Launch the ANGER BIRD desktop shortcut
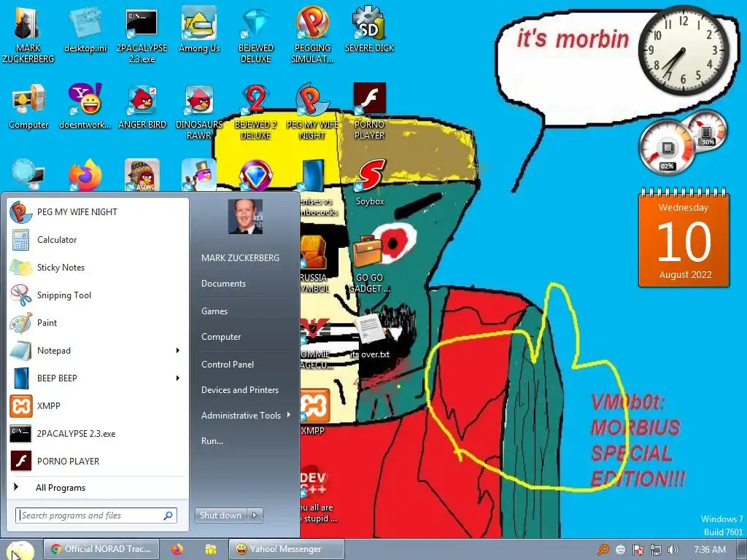Screen dimensions: 747x560 point(142,106)
